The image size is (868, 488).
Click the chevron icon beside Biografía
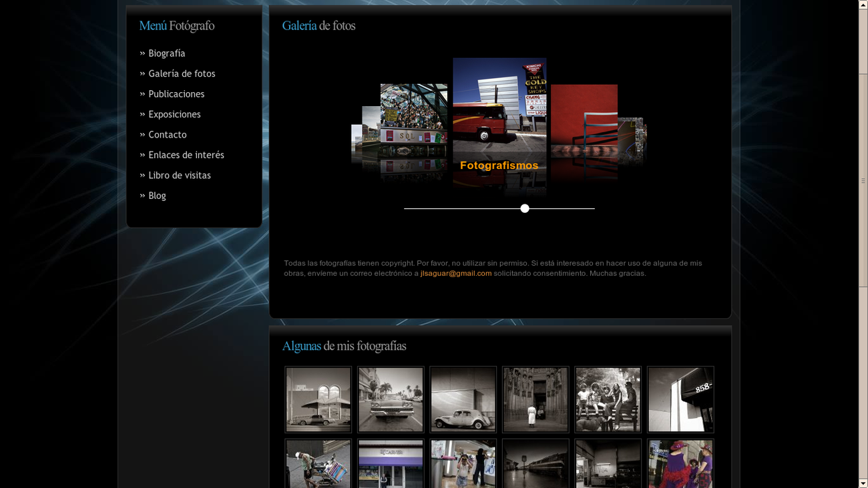[142, 53]
